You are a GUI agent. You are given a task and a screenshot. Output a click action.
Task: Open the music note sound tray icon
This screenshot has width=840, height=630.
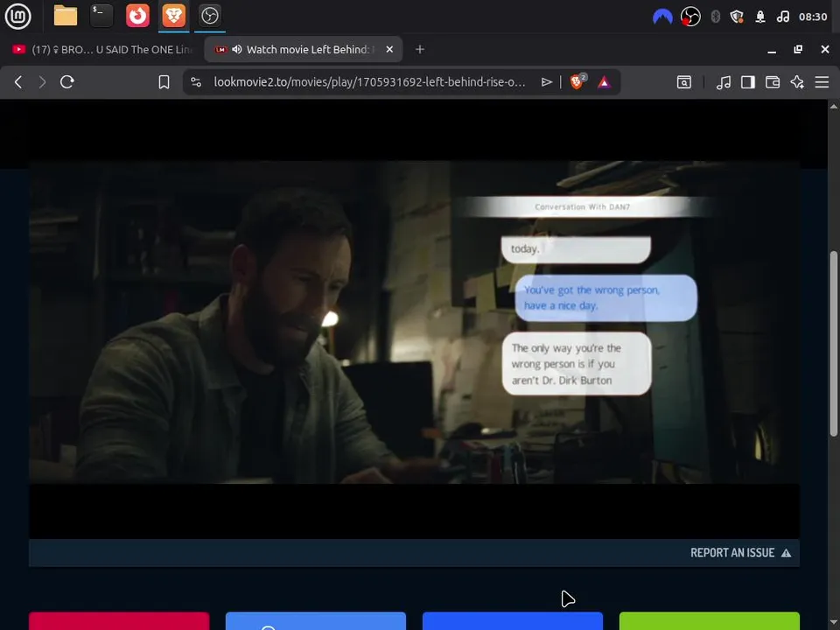pos(782,17)
